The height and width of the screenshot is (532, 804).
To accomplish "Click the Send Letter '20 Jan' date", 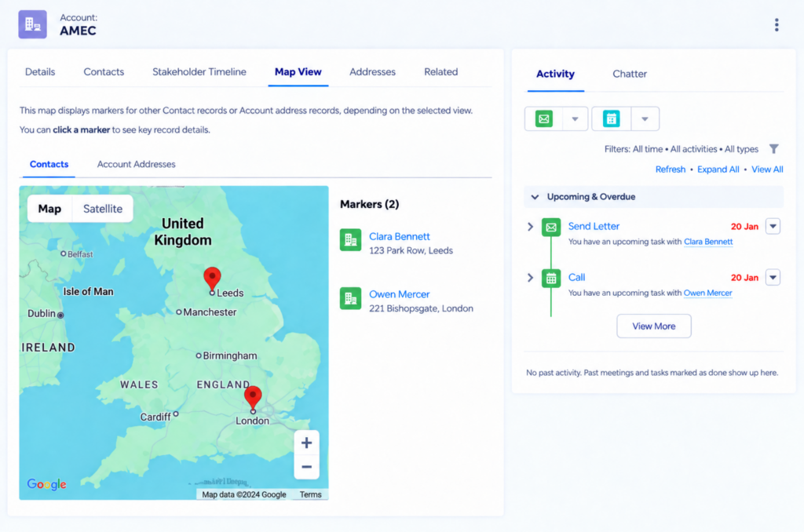I will tap(744, 227).
